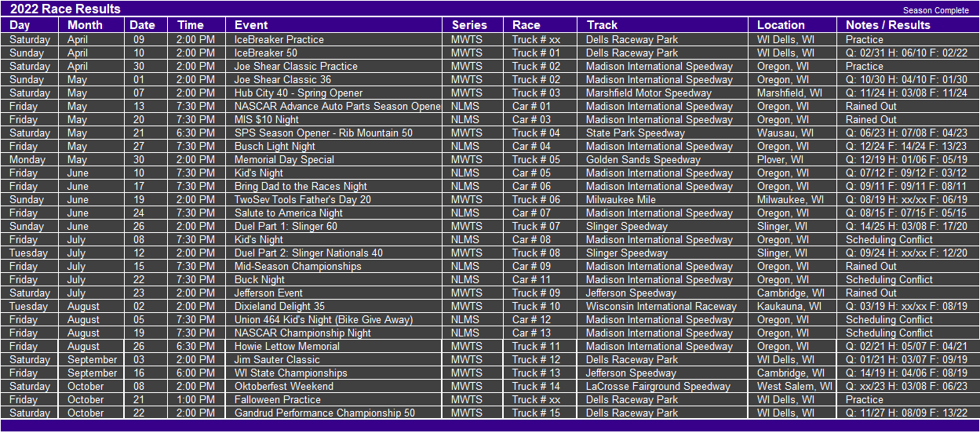The image size is (980, 433).
Task: Select the 'Howie Lettow Memorial' event
Action: (287, 346)
